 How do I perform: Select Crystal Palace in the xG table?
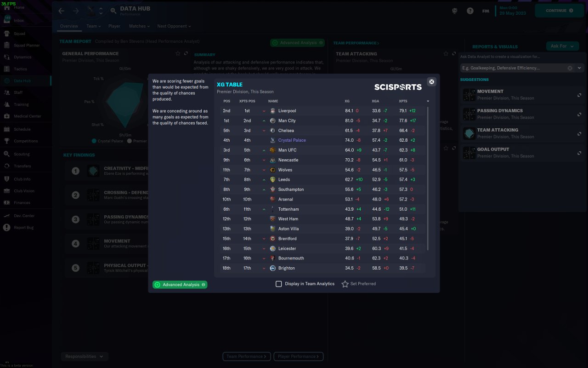click(x=292, y=140)
